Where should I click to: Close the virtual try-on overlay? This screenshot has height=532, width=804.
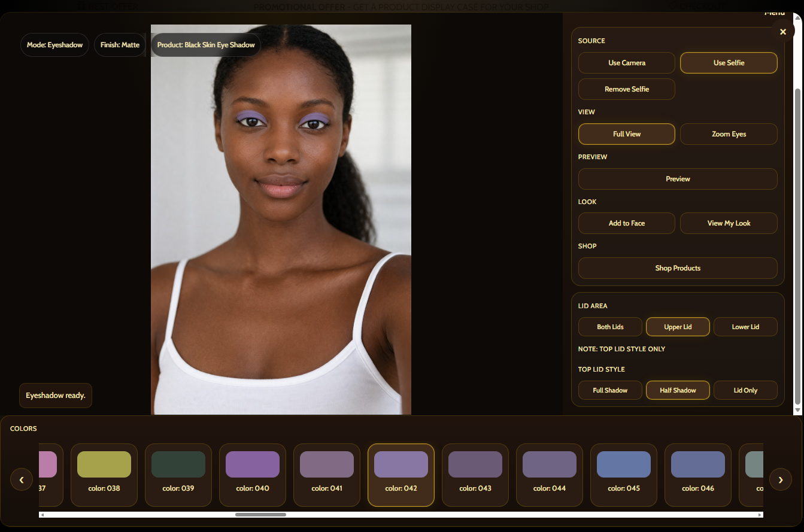(x=783, y=32)
